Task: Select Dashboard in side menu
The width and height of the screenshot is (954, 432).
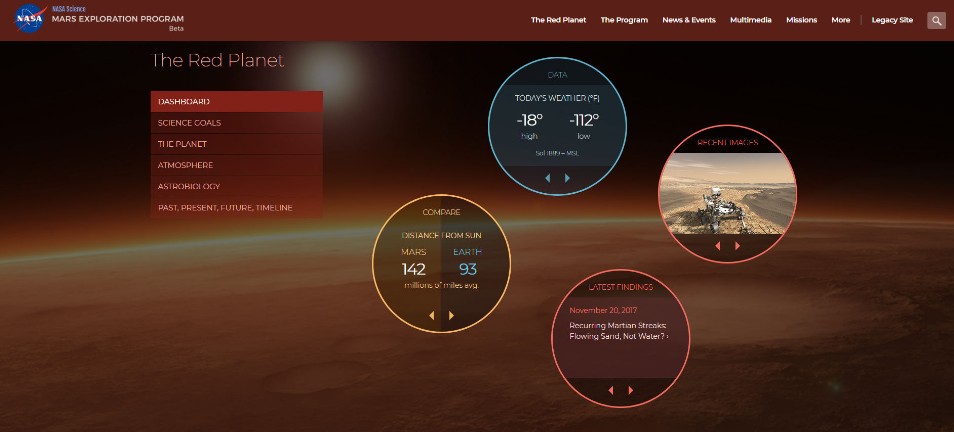Action: tap(237, 102)
